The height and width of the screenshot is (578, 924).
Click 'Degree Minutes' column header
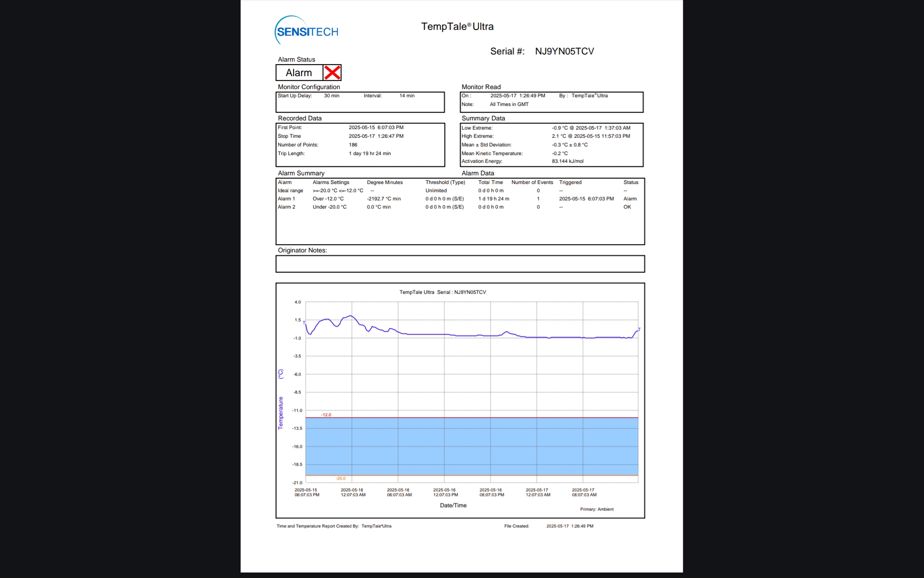(385, 183)
